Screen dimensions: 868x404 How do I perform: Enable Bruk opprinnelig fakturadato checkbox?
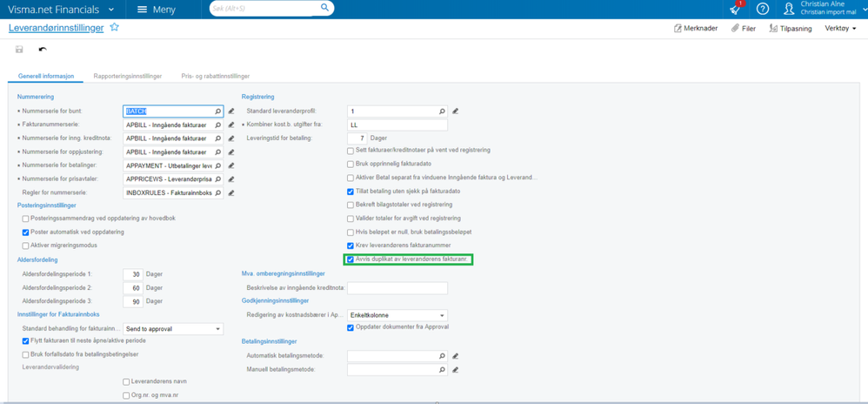click(x=350, y=164)
